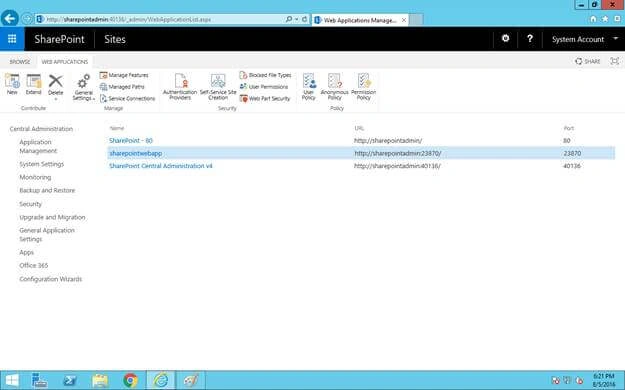Click the Share icon button
The height and width of the screenshot is (390, 625).
pos(588,61)
